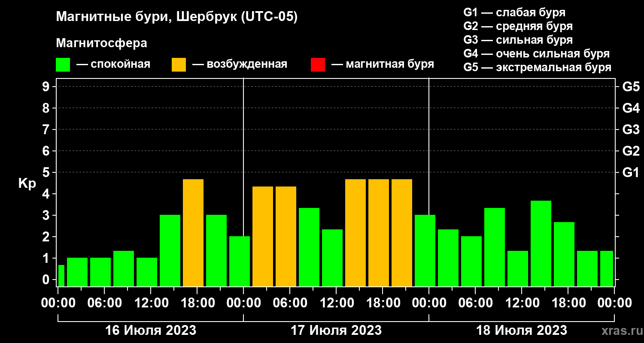644x343 pixels.
Task: Click legend line 'G5 — экстремальная буря'
Action: coord(537,68)
